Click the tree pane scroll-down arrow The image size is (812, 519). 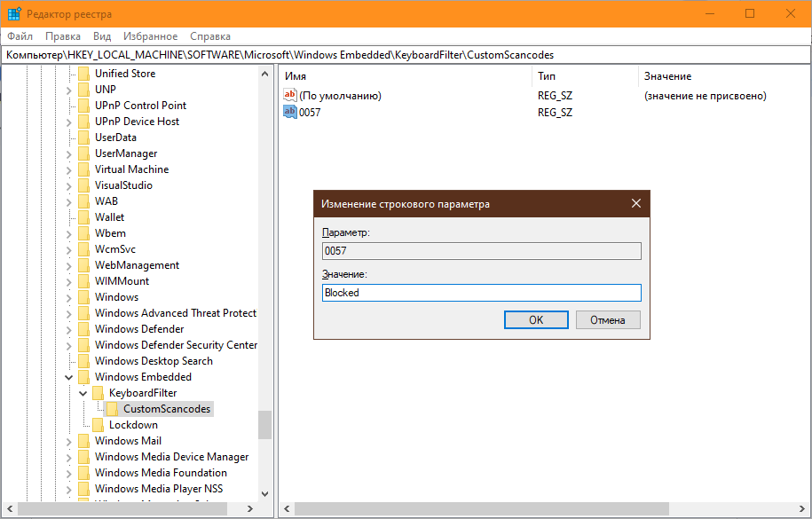[264, 493]
